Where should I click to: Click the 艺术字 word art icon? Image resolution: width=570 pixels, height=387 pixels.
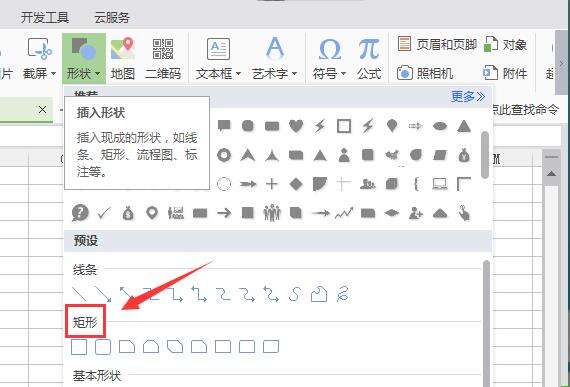pos(275,48)
